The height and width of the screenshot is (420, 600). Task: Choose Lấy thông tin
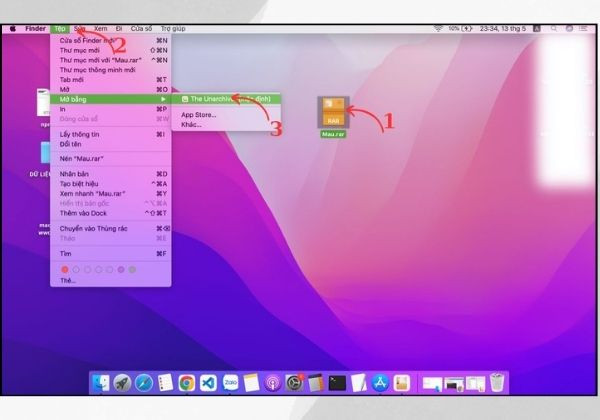111,134
